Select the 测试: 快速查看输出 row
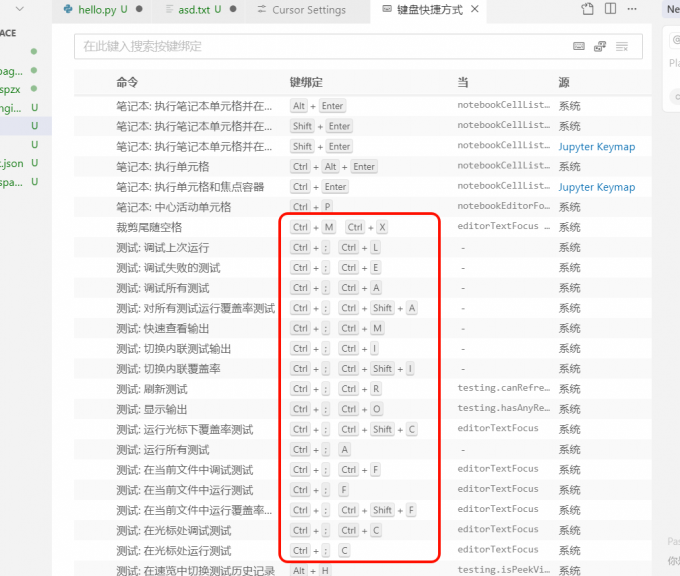680x576 pixels. [363, 328]
